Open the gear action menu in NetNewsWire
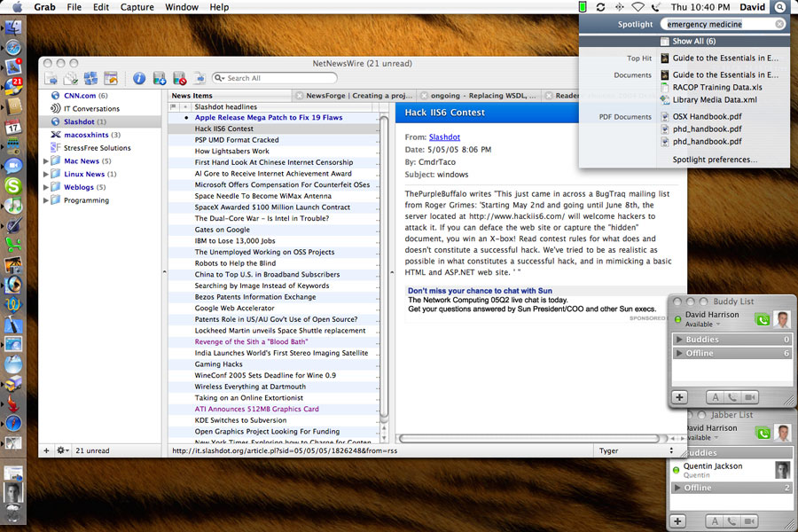 click(x=63, y=450)
